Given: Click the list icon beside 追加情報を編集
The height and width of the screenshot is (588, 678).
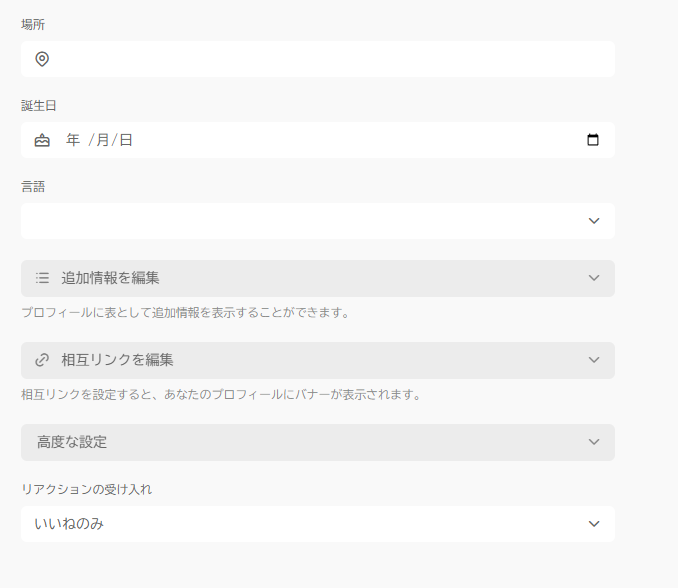Looking at the screenshot, I should coord(42,278).
